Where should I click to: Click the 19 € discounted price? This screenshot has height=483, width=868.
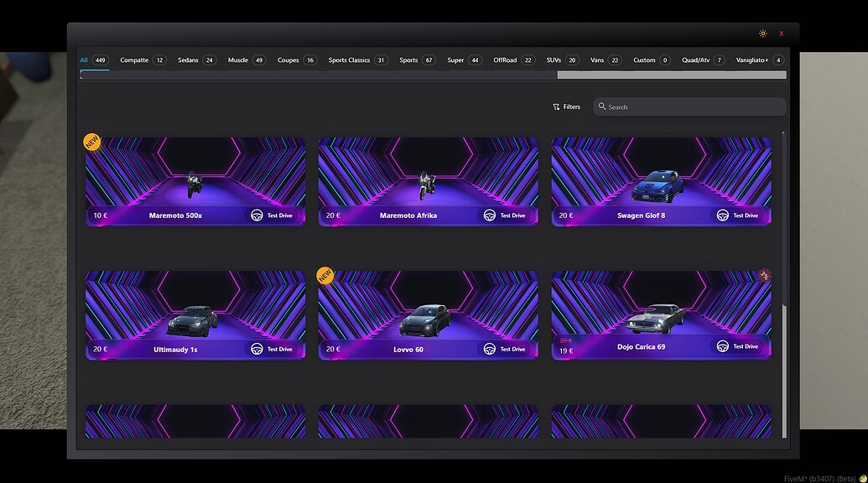pyautogui.click(x=566, y=351)
